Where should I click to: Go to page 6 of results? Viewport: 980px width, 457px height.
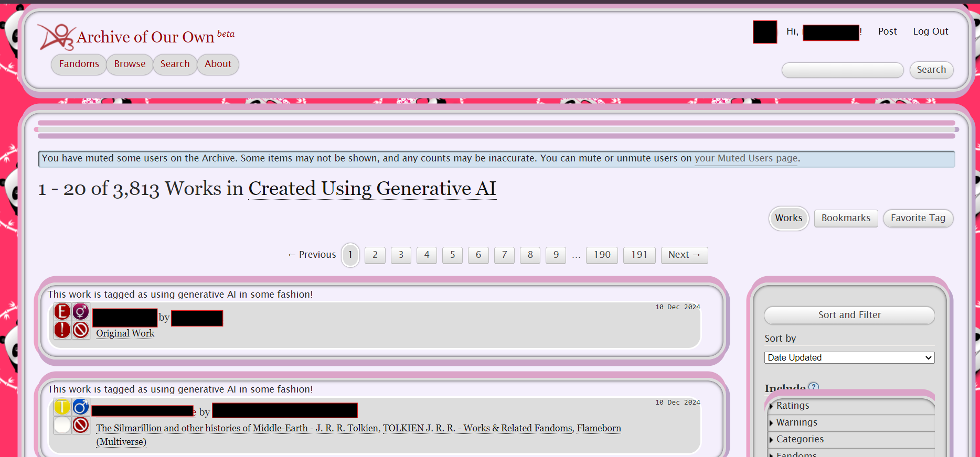478,255
